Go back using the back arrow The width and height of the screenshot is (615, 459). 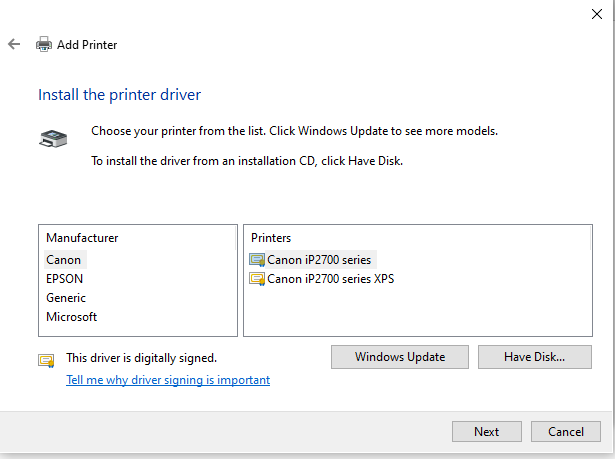pos(14,45)
